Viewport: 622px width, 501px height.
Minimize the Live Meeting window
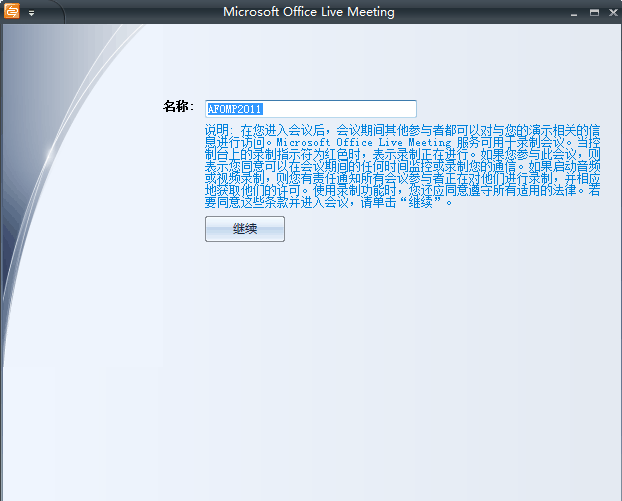click(x=575, y=13)
